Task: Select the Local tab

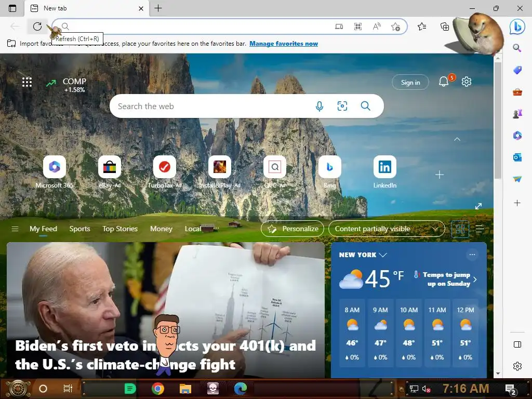Action: pyautogui.click(x=193, y=229)
